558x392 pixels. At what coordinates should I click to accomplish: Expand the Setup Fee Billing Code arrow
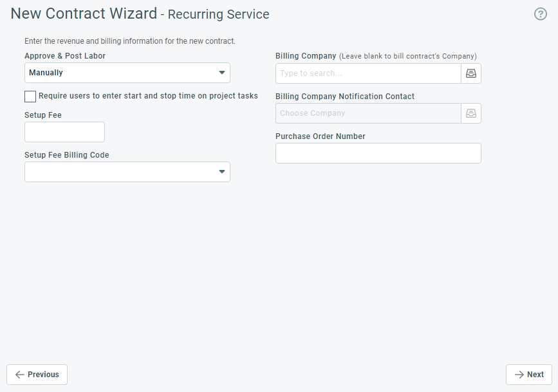tap(221, 172)
